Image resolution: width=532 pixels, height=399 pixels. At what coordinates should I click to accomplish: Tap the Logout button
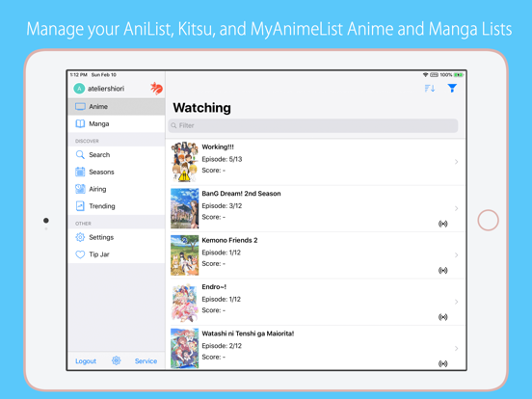86,361
